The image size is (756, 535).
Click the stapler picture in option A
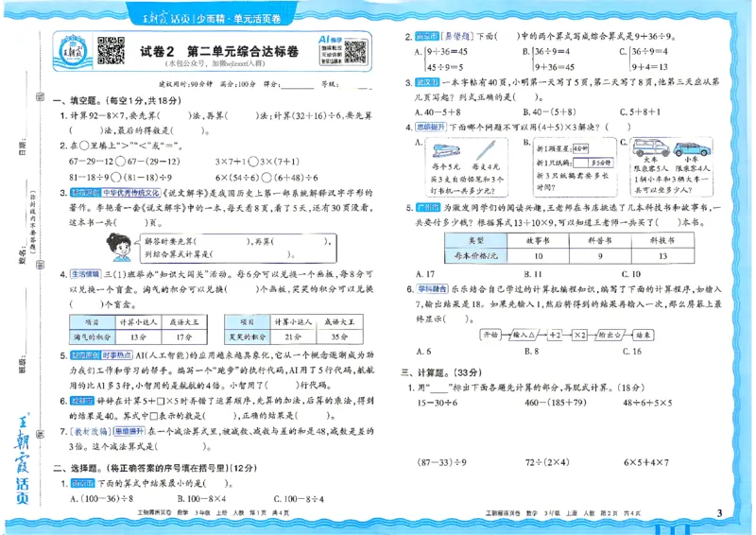pyautogui.click(x=445, y=150)
